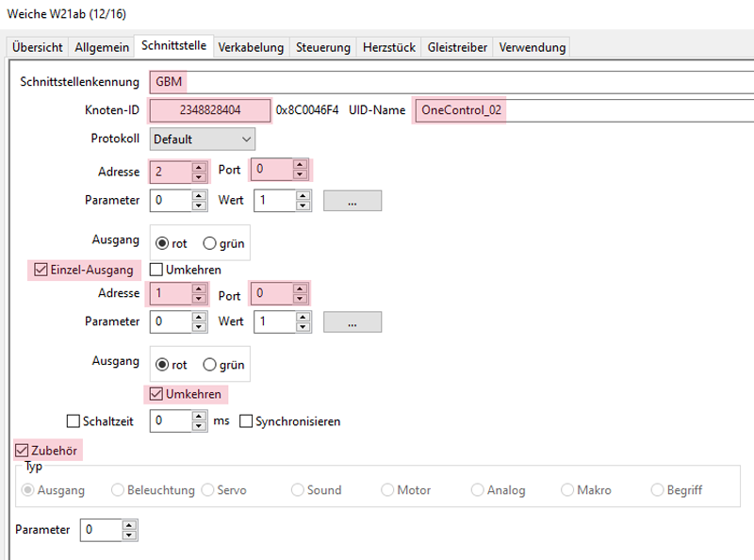The image size is (754, 560).
Task: Open the Übersicht tab
Action: point(38,47)
